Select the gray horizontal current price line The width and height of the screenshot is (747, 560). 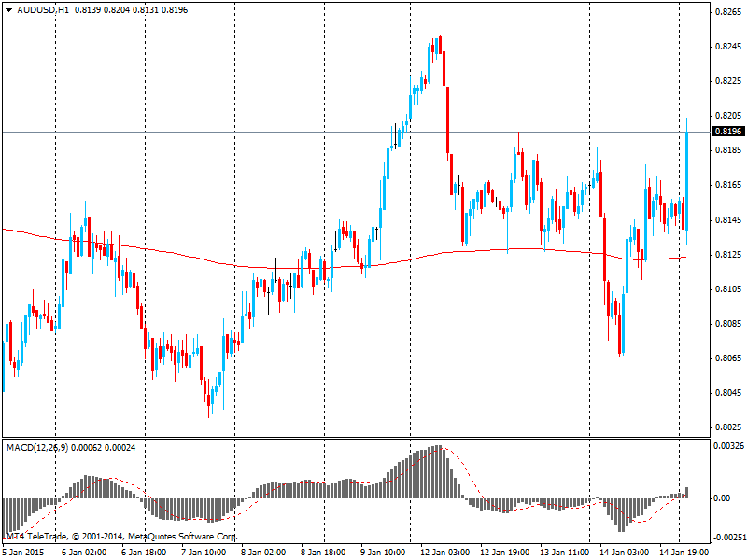click(x=280, y=132)
